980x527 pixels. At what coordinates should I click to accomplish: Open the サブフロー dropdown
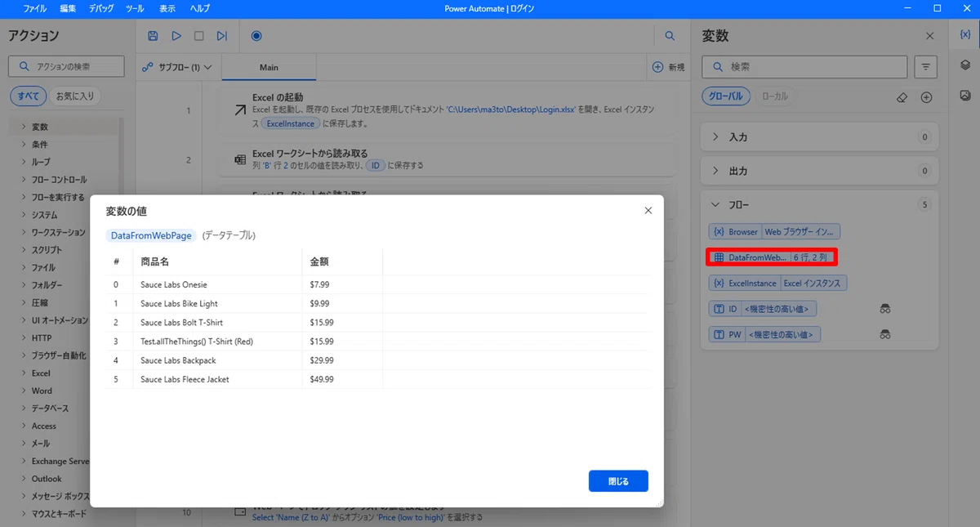[176, 67]
